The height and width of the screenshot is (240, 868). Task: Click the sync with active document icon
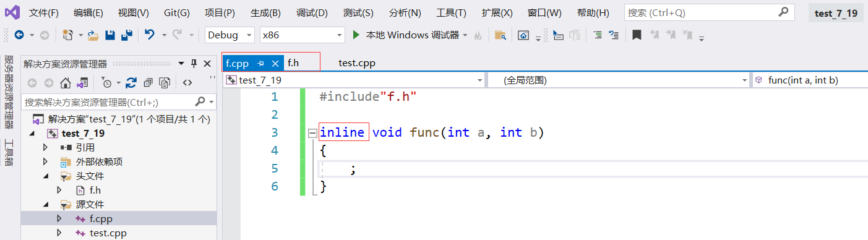point(131,82)
